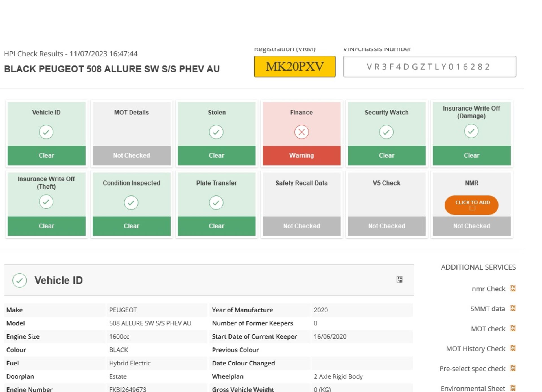Click the Stolen clear checkmark icon
The width and height of the screenshot is (542, 392).
point(216,132)
